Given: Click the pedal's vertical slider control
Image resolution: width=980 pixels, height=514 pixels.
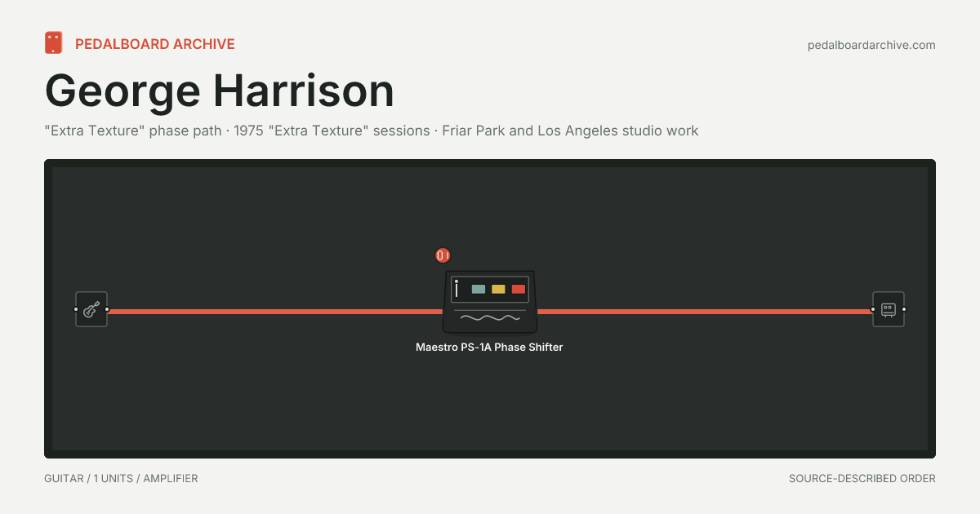Looking at the screenshot, I should tap(457, 289).
